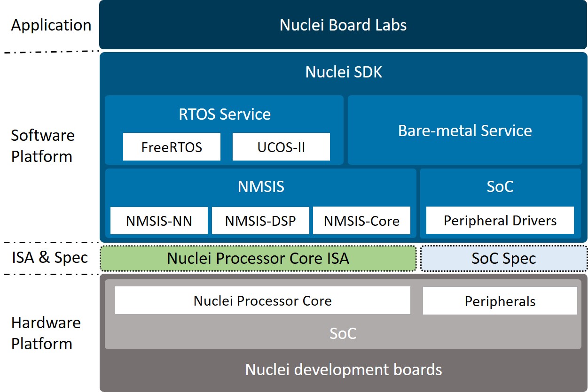Click the Software Platform side label

pos(43,146)
